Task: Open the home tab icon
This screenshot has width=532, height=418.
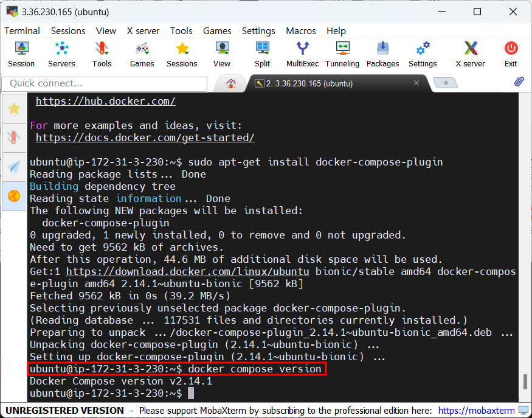Action: pos(231,83)
